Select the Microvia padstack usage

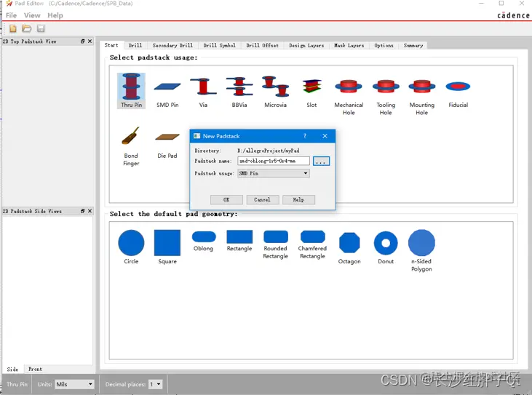(275, 90)
